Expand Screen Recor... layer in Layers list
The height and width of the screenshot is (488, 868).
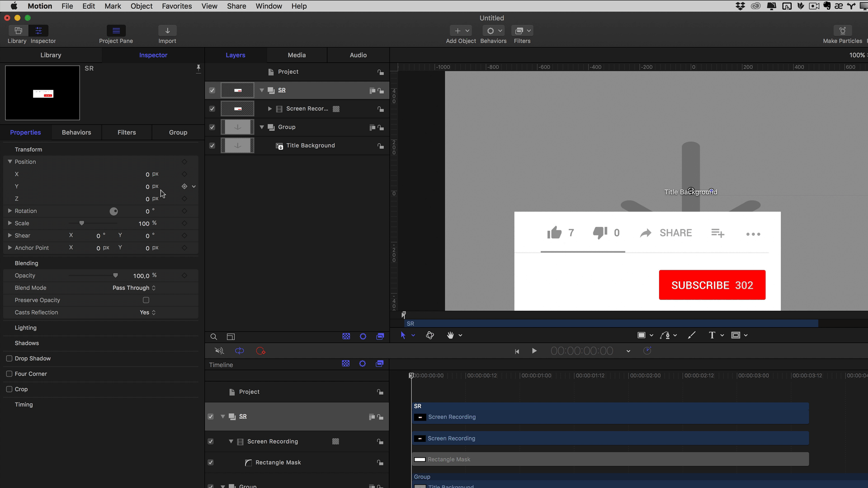point(270,109)
